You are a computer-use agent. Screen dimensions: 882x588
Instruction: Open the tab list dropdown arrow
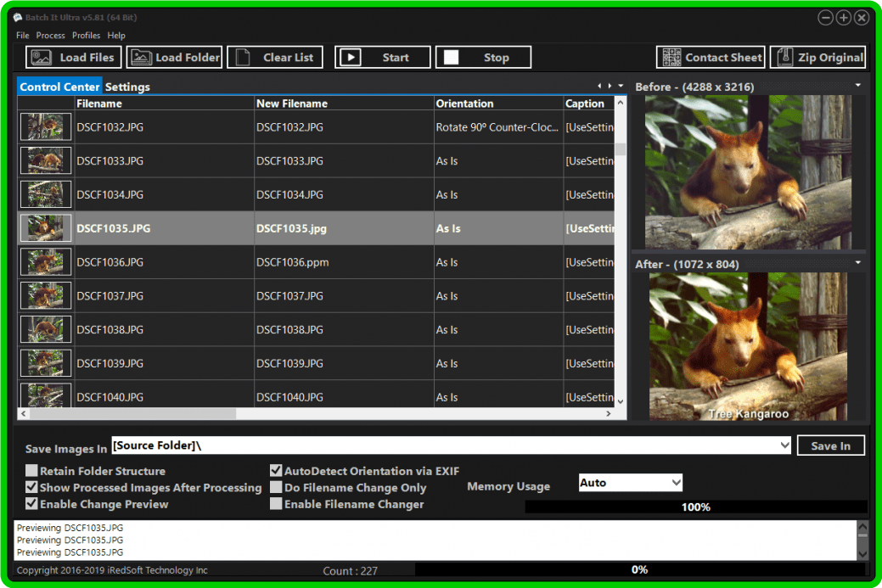[x=621, y=86]
